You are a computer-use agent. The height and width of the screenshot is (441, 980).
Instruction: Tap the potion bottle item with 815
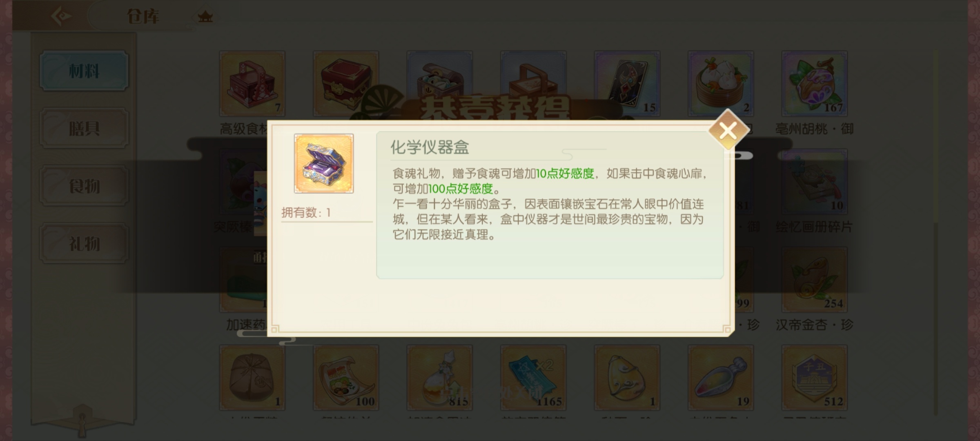[440, 378]
